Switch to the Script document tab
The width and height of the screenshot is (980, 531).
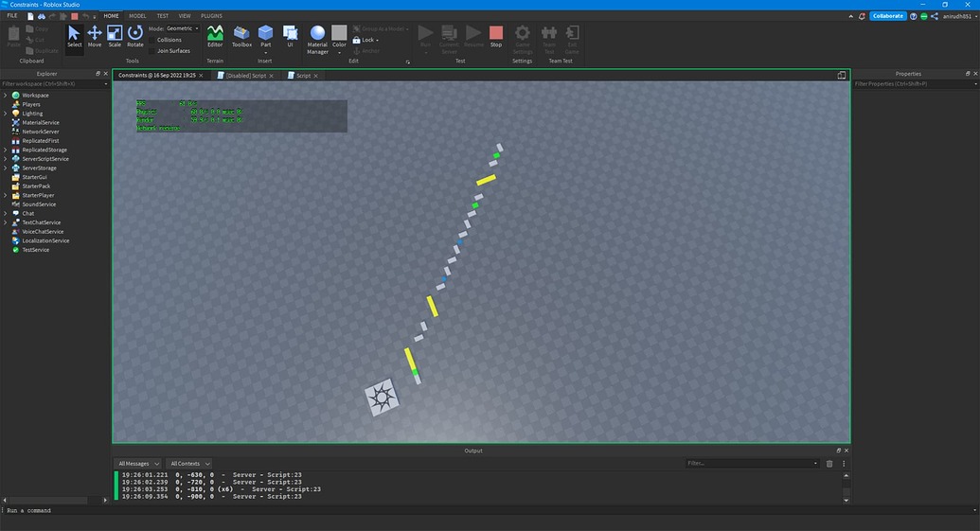(302, 76)
